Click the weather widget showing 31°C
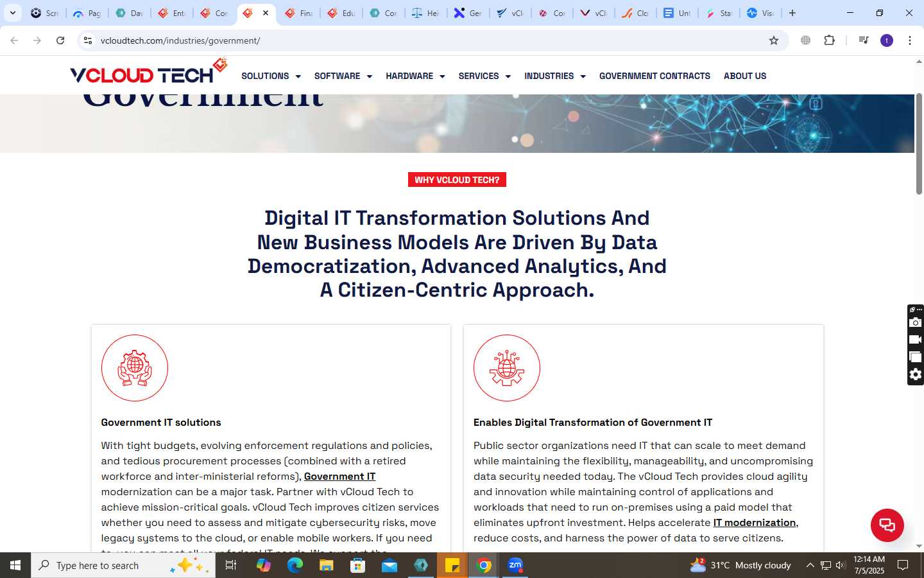The image size is (924, 578). 740,565
